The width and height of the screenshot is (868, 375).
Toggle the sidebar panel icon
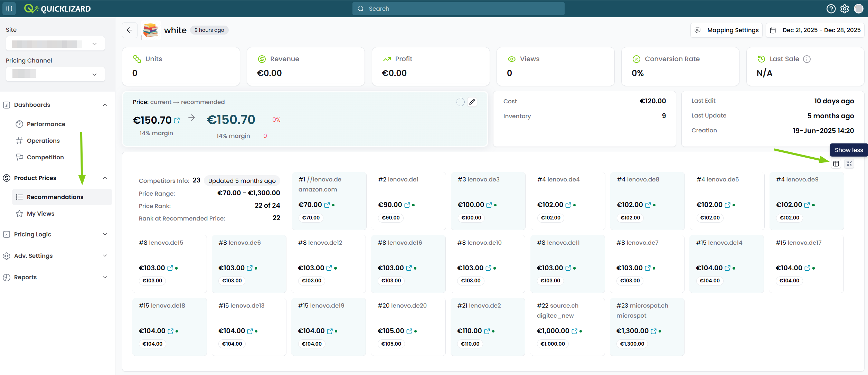point(9,9)
